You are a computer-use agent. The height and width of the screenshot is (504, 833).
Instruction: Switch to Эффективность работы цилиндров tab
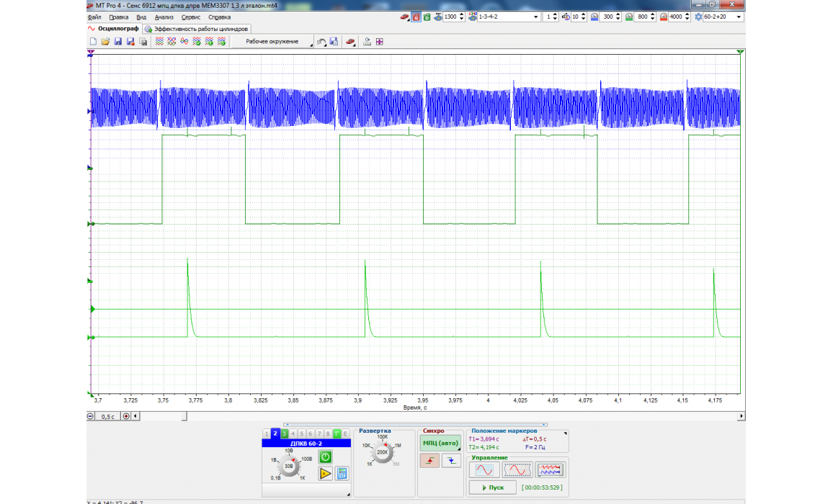point(197,29)
